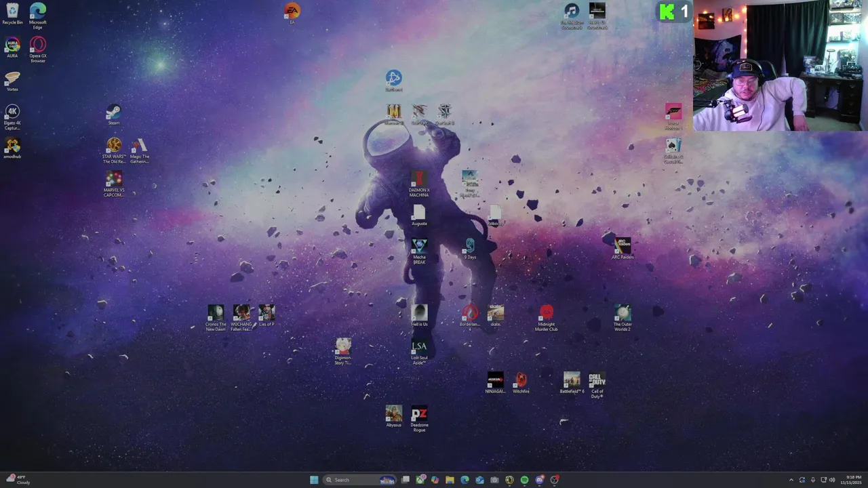
Task: Select the Forza Horizon shortcut
Action: 673,117
